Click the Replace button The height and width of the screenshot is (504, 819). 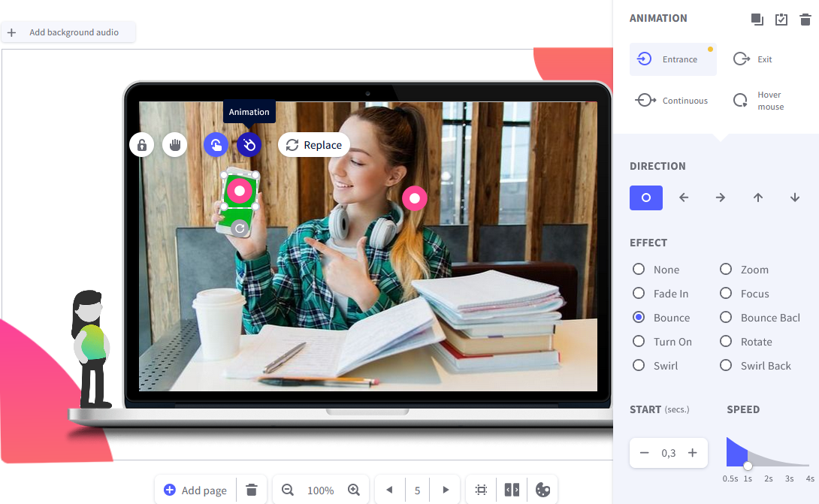tap(314, 145)
